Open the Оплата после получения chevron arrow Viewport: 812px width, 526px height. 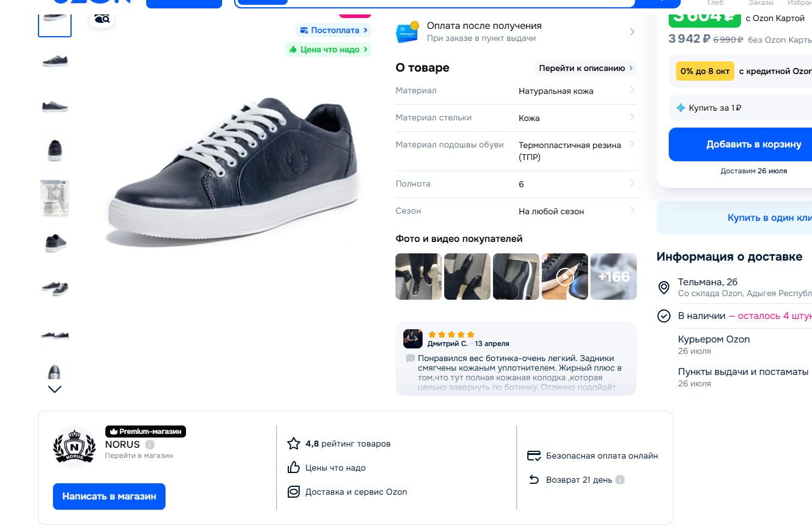tap(632, 32)
